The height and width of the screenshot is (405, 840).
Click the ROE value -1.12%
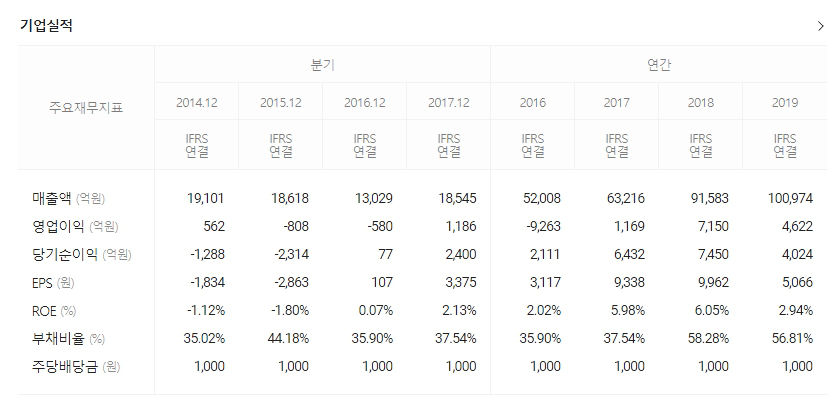pos(206,310)
